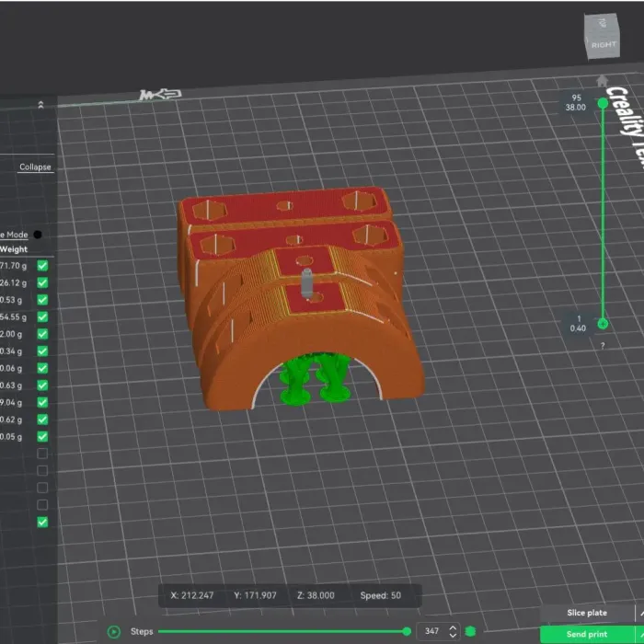
Task: Hide the 9.04 g line type
Action: (42, 402)
